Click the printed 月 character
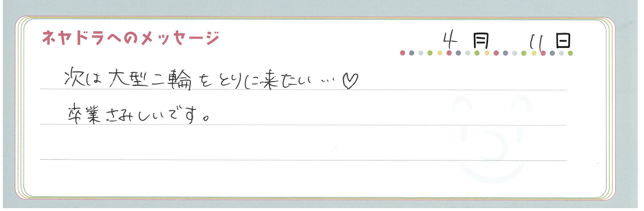Image resolution: width=644 pixels, height=211 pixels. (481, 41)
